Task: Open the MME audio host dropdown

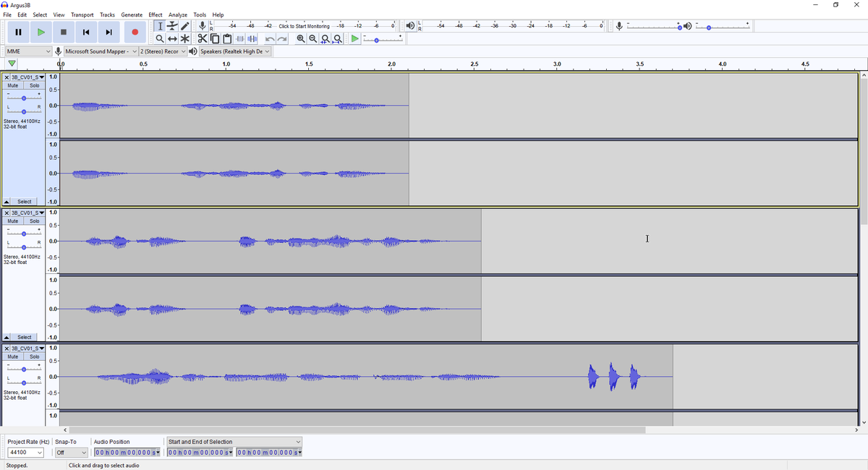Action: pyautogui.click(x=28, y=51)
